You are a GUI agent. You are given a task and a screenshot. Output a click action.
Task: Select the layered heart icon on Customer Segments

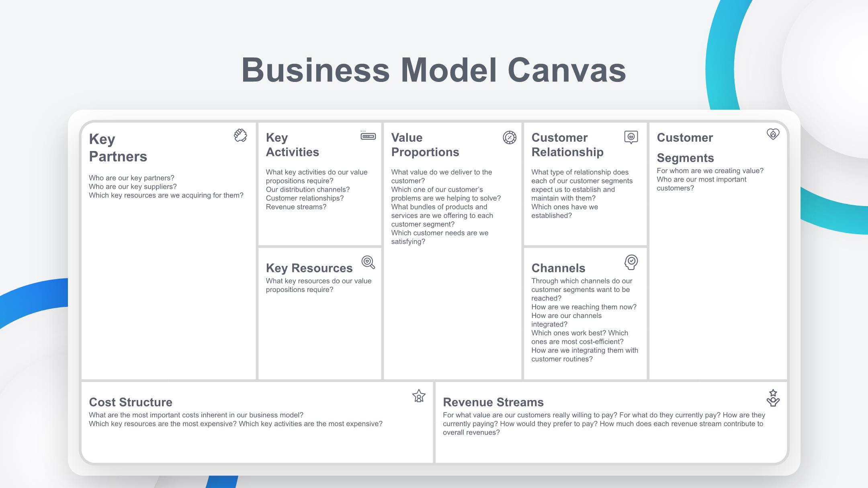(x=774, y=135)
